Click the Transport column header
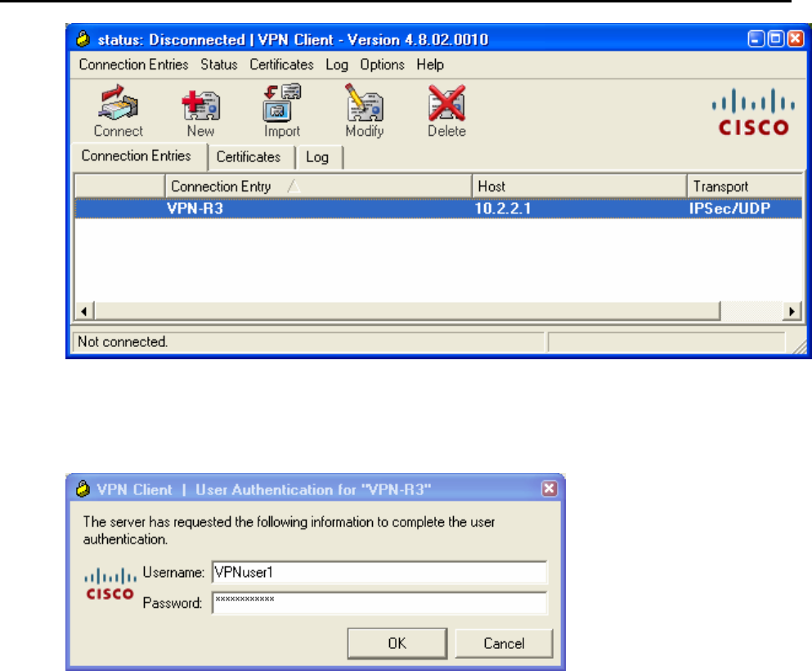The height and width of the screenshot is (671, 812). click(745, 187)
